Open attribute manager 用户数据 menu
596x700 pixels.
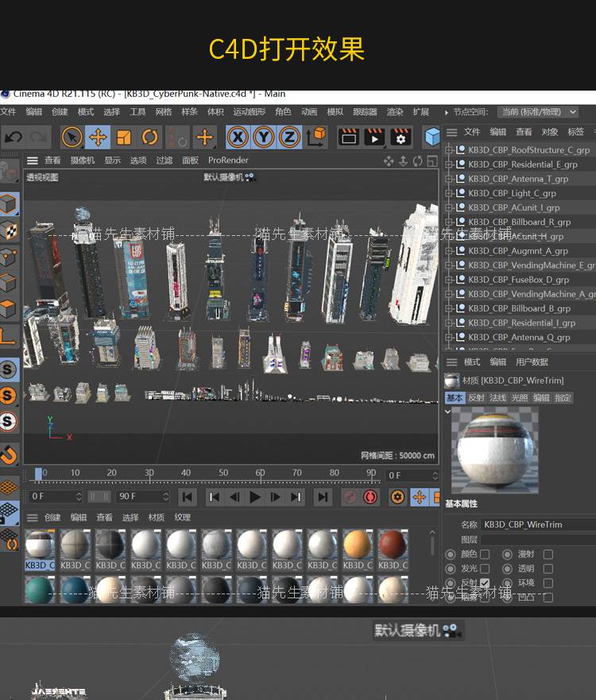[x=532, y=362]
